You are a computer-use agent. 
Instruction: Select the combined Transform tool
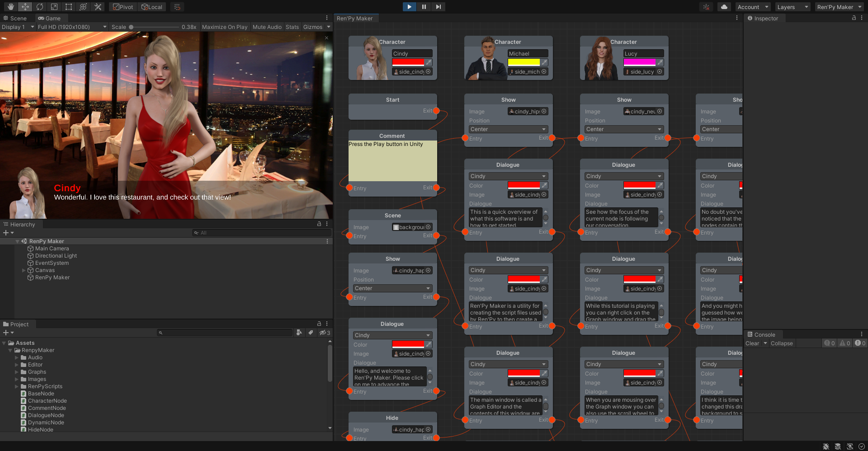click(x=83, y=7)
